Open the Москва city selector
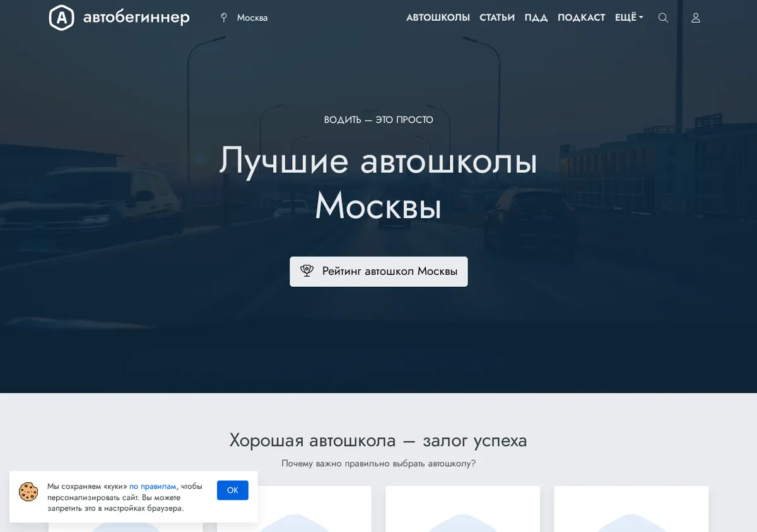The image size is (757, 532). tap(252, 18)
